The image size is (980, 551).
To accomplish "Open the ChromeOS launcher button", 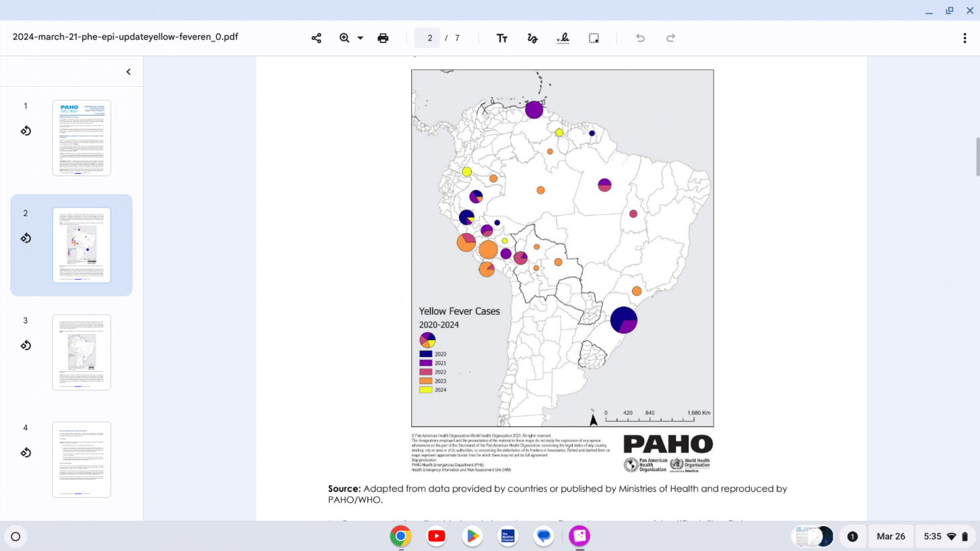I will pos(15,537).
